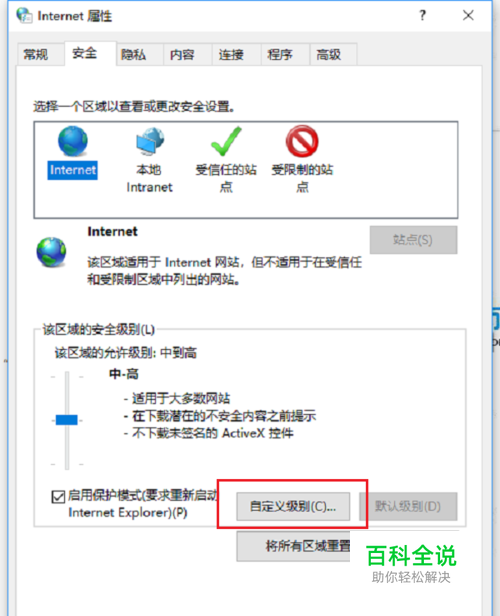Click the security level slider thumb

(x=66, y=420)
